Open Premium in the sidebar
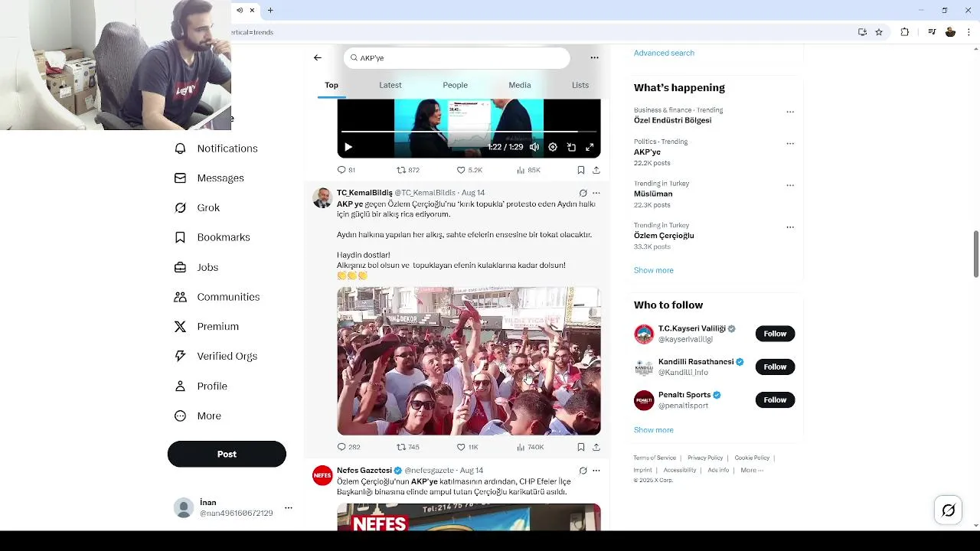 click(207, 326)
